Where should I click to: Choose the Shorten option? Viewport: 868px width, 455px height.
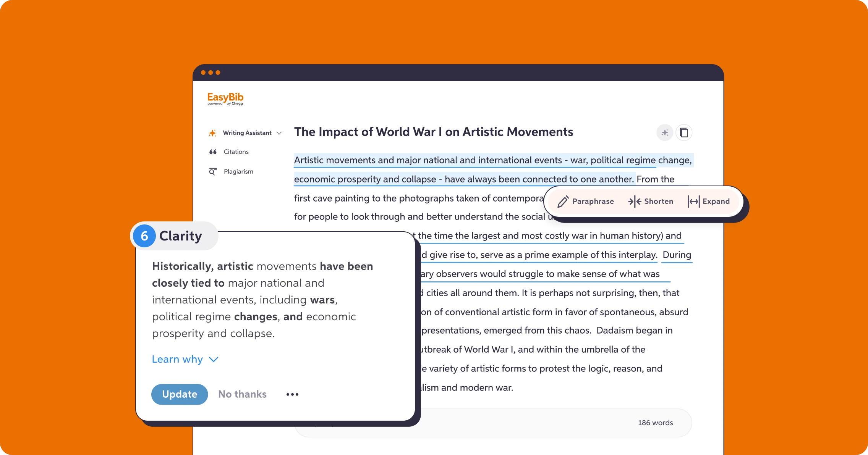click(651, 202)
